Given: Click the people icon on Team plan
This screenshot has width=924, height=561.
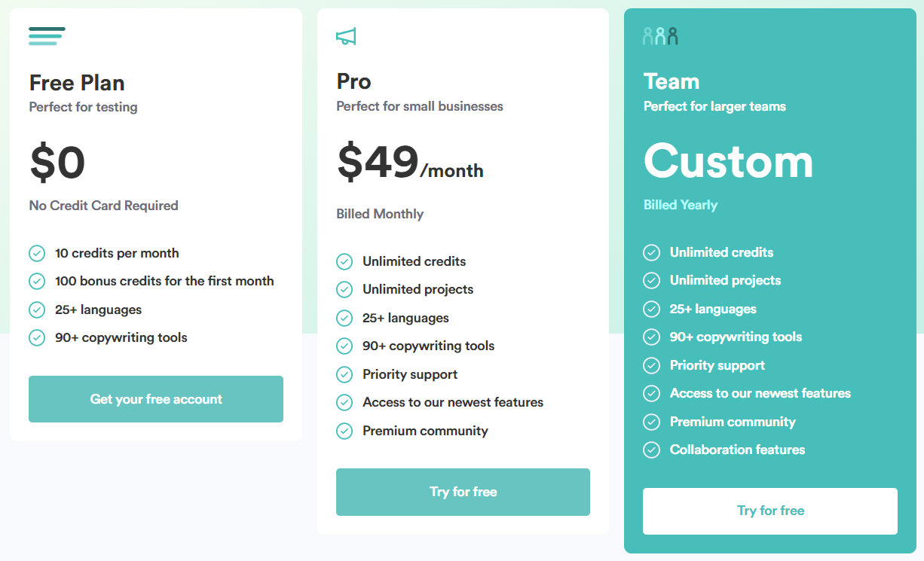Looking at the screenshot, I should coord(660,35).
